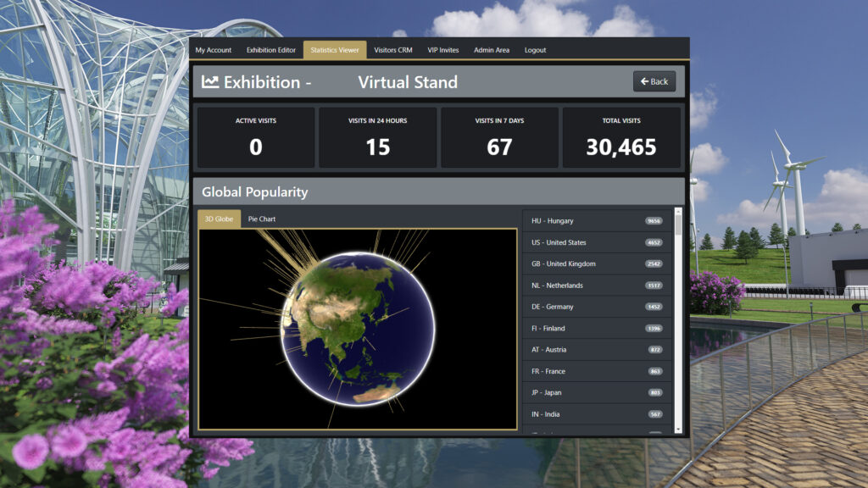The height and width of the screenshot is (488, 868).
Task: Click the chart icon beside Exhibition title
Action: (x=210, y=82)
